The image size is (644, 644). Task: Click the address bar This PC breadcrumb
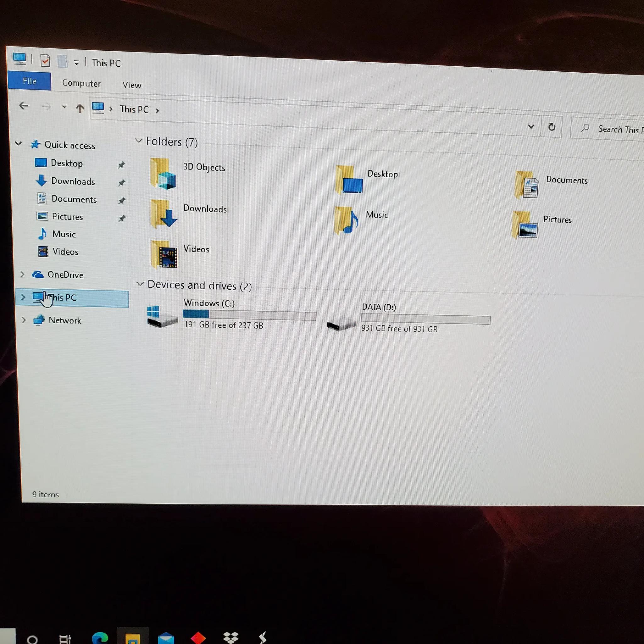coord(134,109)
